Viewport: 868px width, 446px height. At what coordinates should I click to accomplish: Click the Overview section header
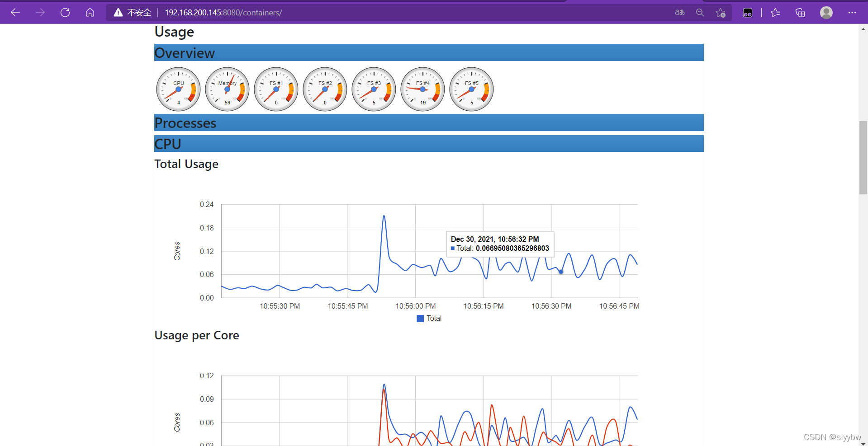coord(429,52)
